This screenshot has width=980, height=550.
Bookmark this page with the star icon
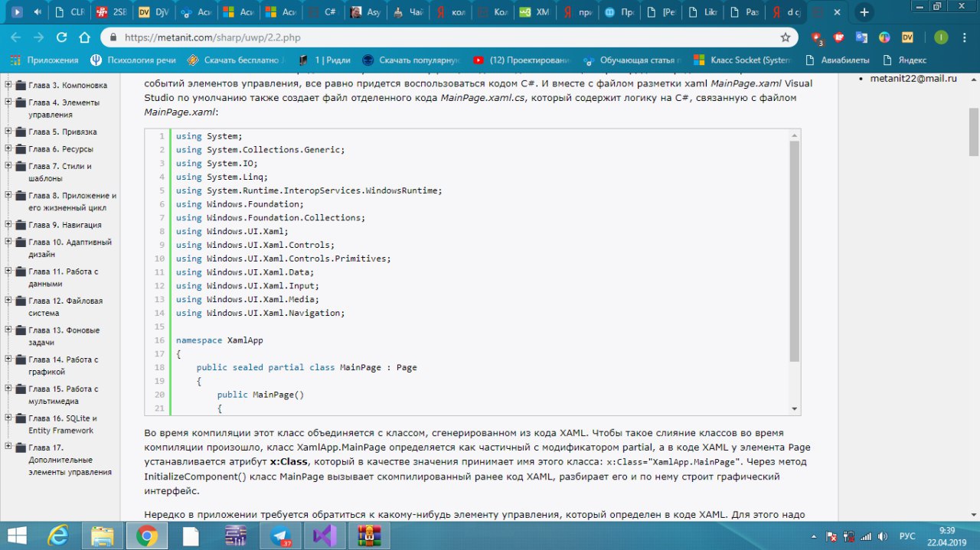coord(785,37)
